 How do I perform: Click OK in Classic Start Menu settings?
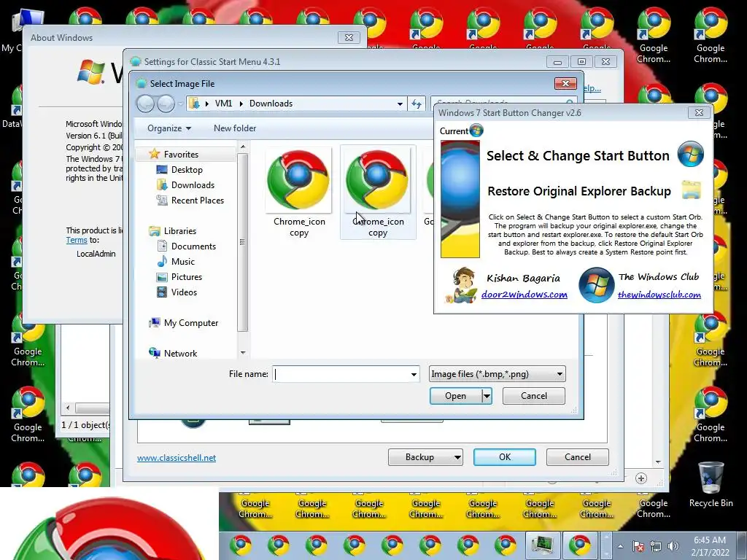[x=505, y=457]
